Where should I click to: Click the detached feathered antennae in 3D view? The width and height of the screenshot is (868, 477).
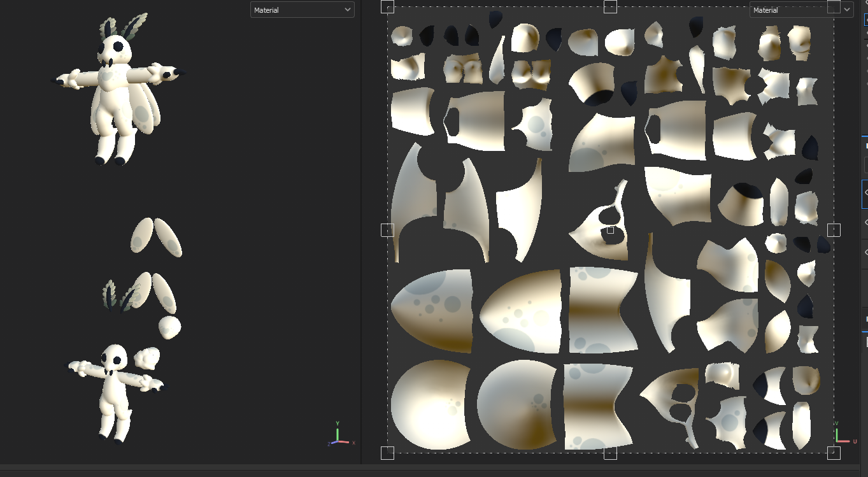pos(120,297)
